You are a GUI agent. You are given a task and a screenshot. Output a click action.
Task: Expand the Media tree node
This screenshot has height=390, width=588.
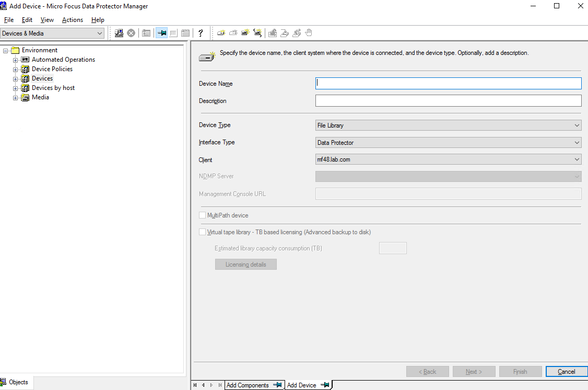pyautogui.click(x=15, y=98)
